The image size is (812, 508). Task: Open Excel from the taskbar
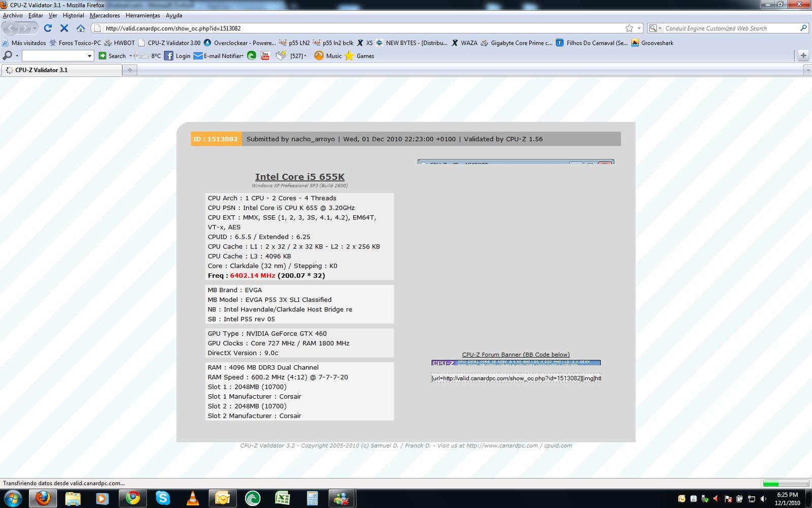tap(283, 499)
